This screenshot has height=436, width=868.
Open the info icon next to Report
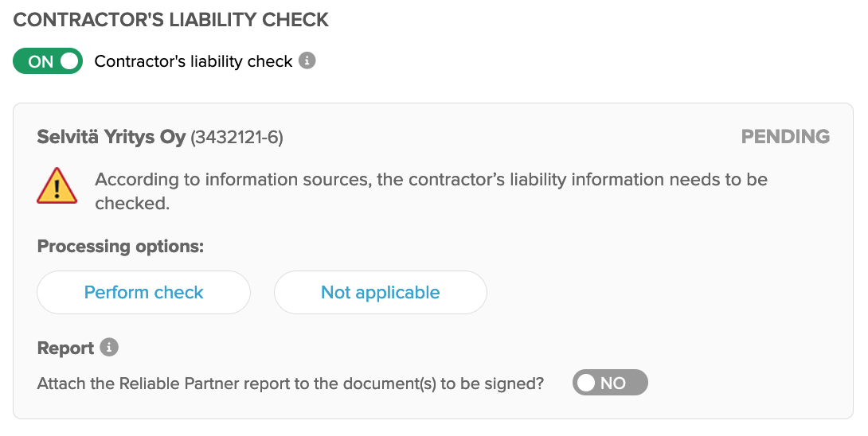[x=109, y=348]
